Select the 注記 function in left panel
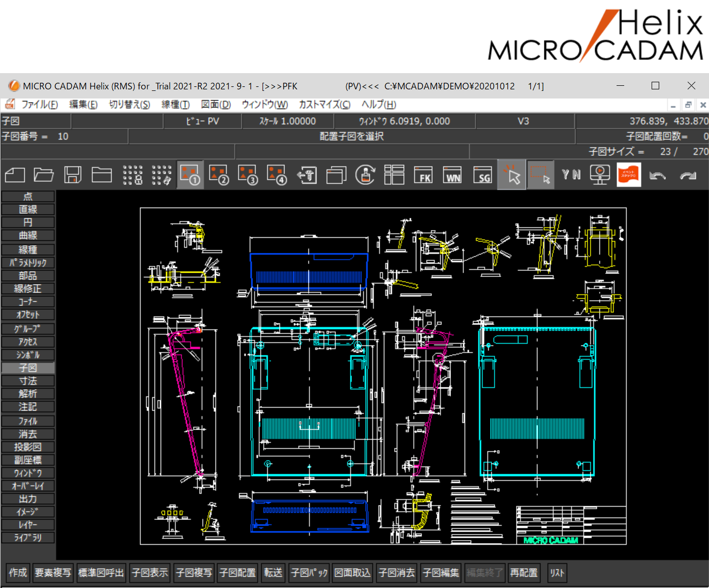 [x=28, y=407]
